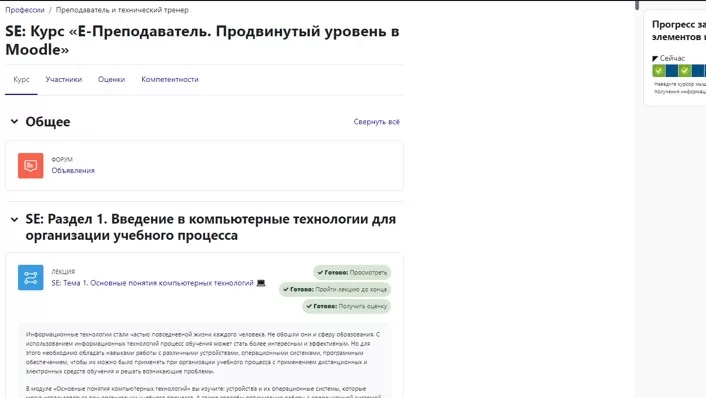This screenshot has width=706, height=398.
Task: Click the second green checkmark progress cell
Action: 685,71
